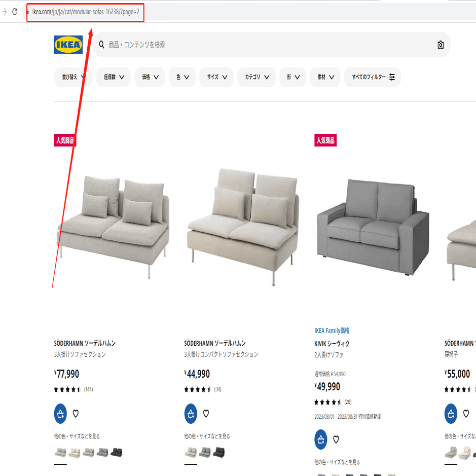Viewport: 476px width, 476px height.
Task: Click the 人気商品 badge above KIVIK
Action: [x=325, y=140]
